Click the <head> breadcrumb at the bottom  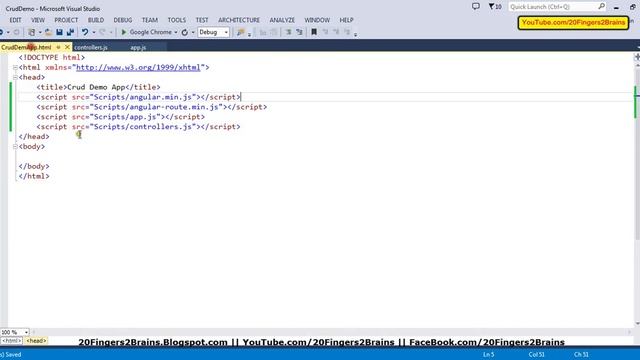(36, 341)
